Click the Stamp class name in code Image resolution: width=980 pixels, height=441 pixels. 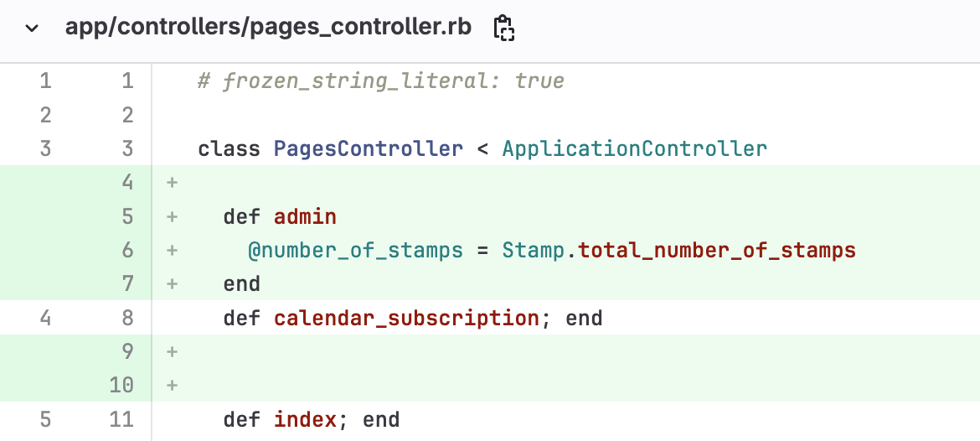[x=534, y=250]
